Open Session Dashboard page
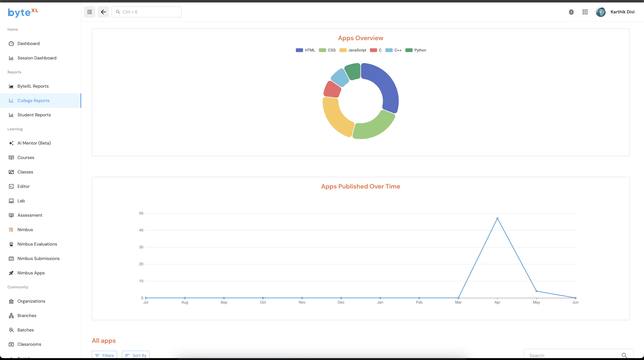The width and height of the screenshot is (644, 360). point(37,58)
